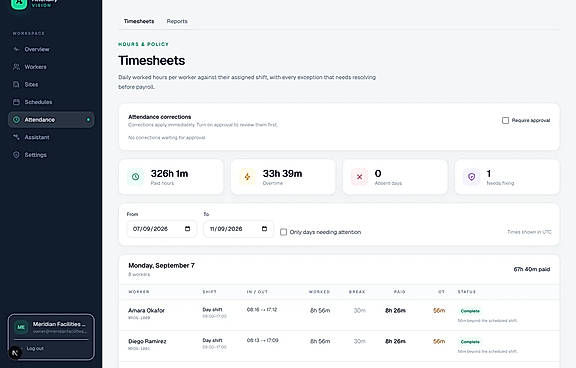576x368 pixels.
Task: Click the Paid hours clock icon
Action: pyautogui.click(x=136, y=177)
